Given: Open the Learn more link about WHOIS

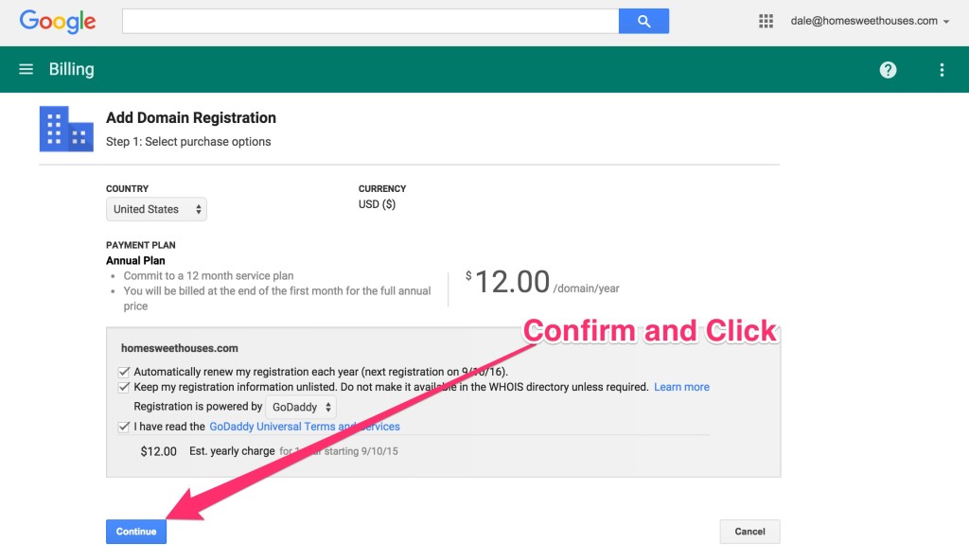Looking at the screenshot, I should (681, 387).
